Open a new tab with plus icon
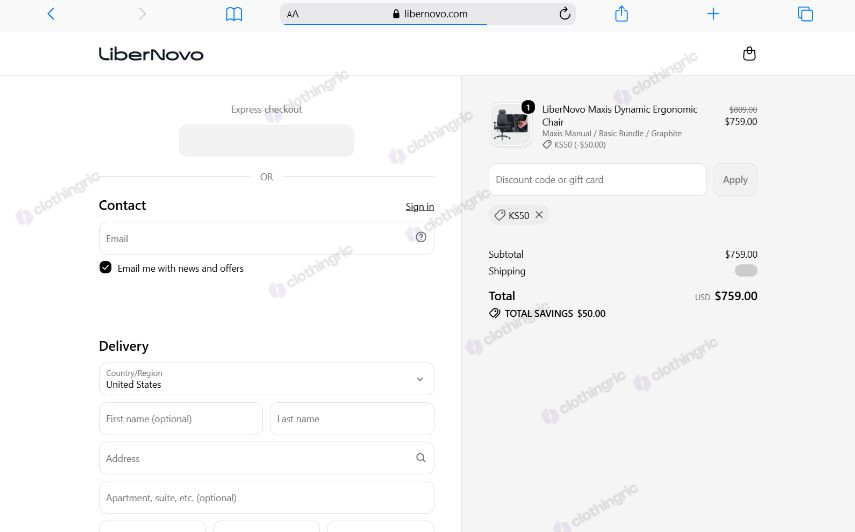This screenshot has height=532, width=855. click(713, 14)
